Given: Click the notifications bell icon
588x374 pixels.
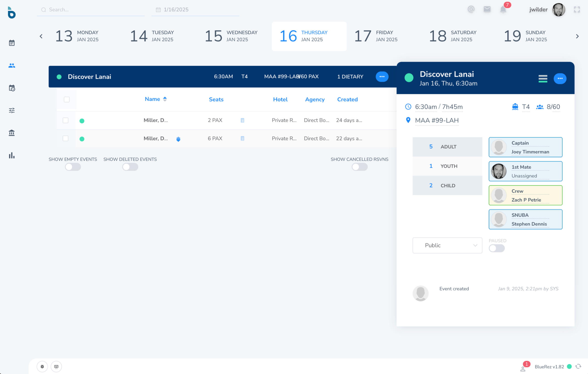Looking at the screenshot, I should (x=503, y=10).
